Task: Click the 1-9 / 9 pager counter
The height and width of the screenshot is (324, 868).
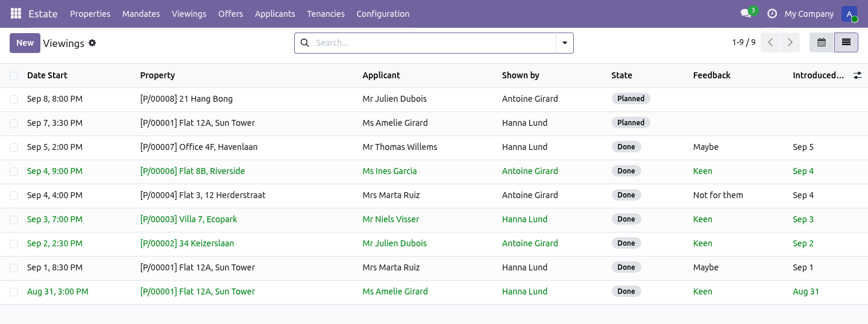Action: click(744, 43)
